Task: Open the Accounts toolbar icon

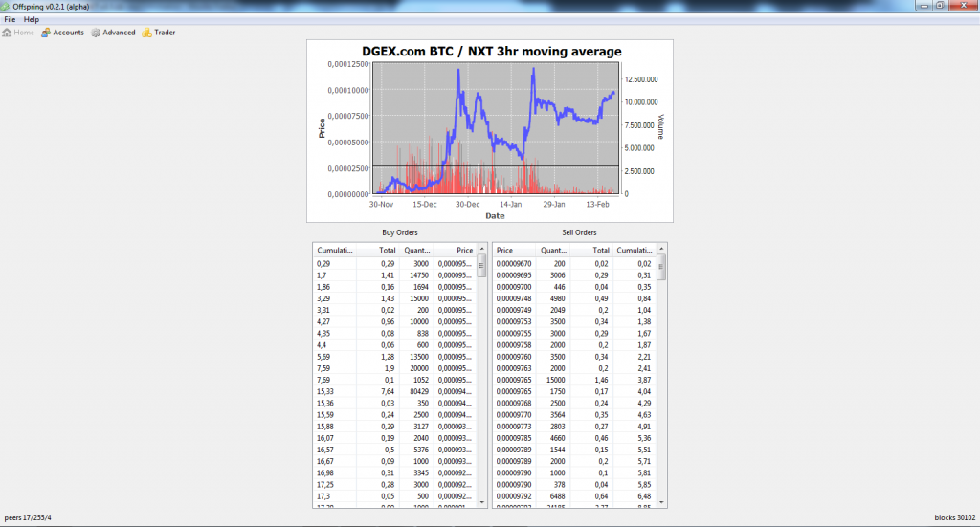Action: click(x=46, y=33)
